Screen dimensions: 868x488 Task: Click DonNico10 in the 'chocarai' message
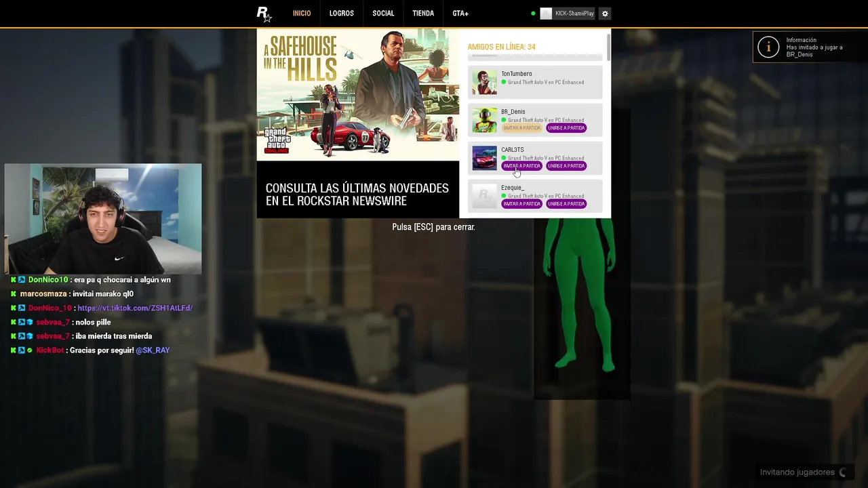(x=48, y=280)
